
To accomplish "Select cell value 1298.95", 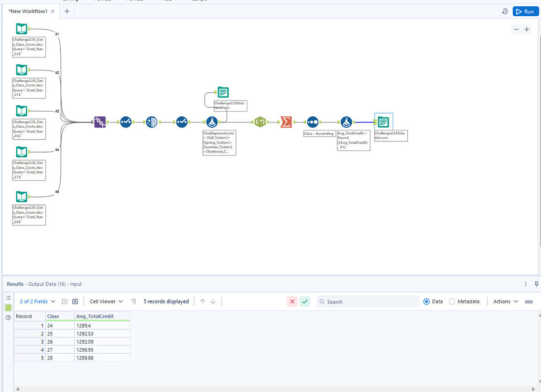I will (102, 350).
